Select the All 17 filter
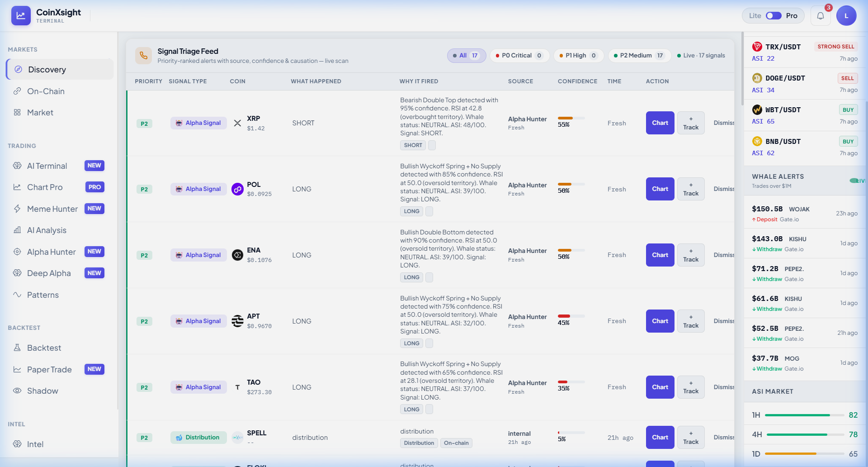Viewport: 868px width, 467px height. click(467, 56)
